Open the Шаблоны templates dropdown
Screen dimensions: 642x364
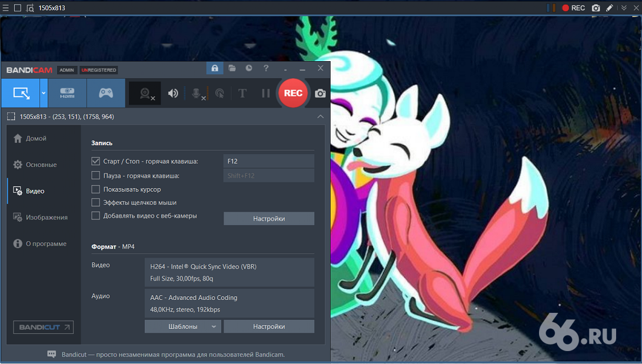(x=183, y=326)
